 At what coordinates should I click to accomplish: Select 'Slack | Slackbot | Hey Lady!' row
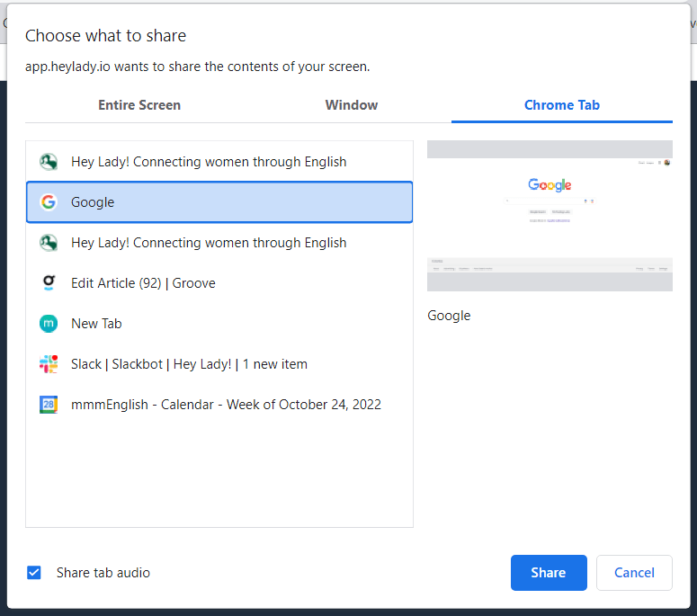(x=219, y=364)
